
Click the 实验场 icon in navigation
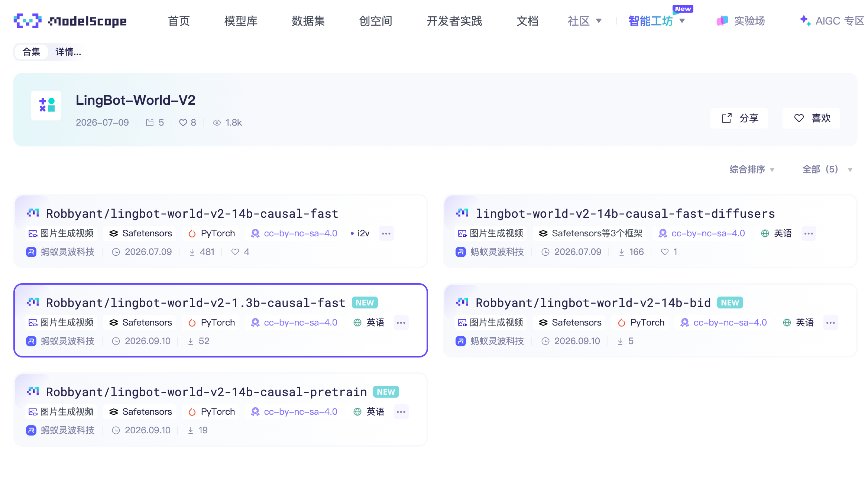coord(722,21)
